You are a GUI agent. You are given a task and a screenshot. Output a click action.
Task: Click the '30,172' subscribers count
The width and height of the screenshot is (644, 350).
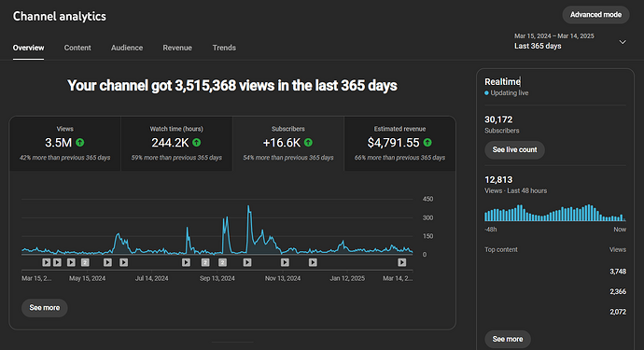(498, 119)
